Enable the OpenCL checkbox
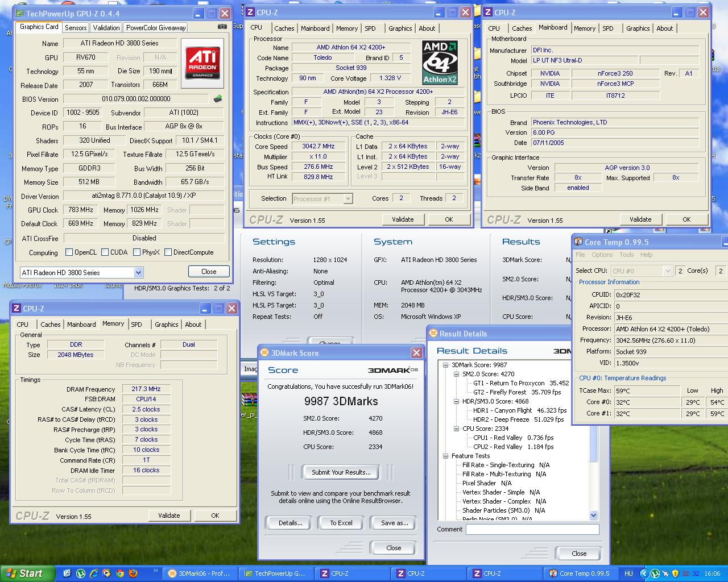 click(69, 252)
